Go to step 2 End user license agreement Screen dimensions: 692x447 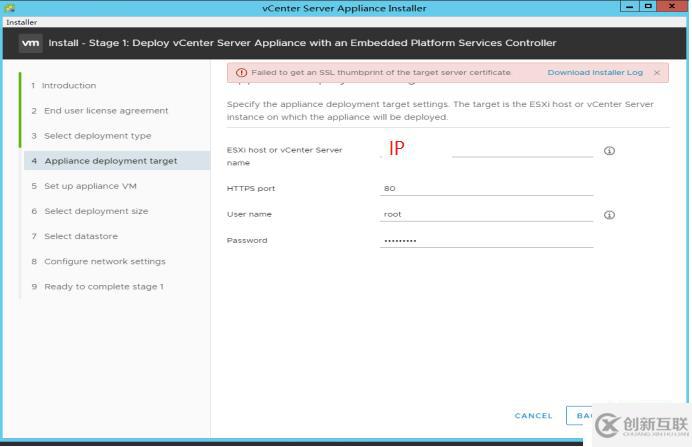click(x=100, y=111)
